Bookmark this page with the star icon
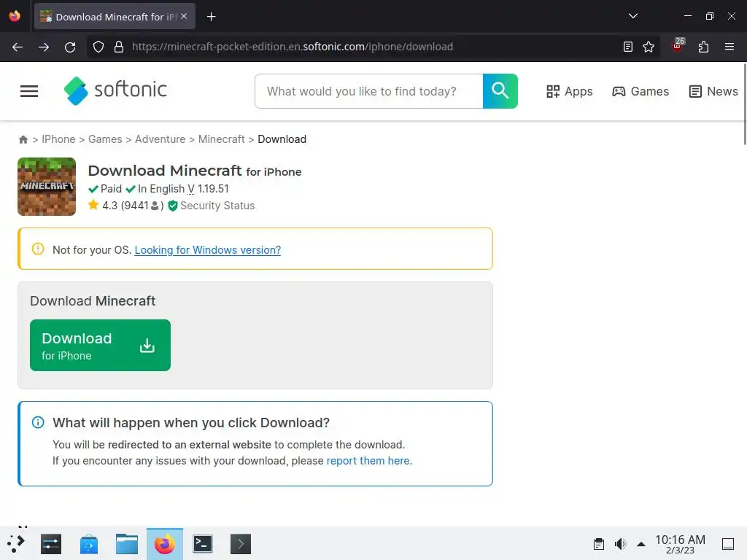 pyautogui.click(x=649, y=47)
